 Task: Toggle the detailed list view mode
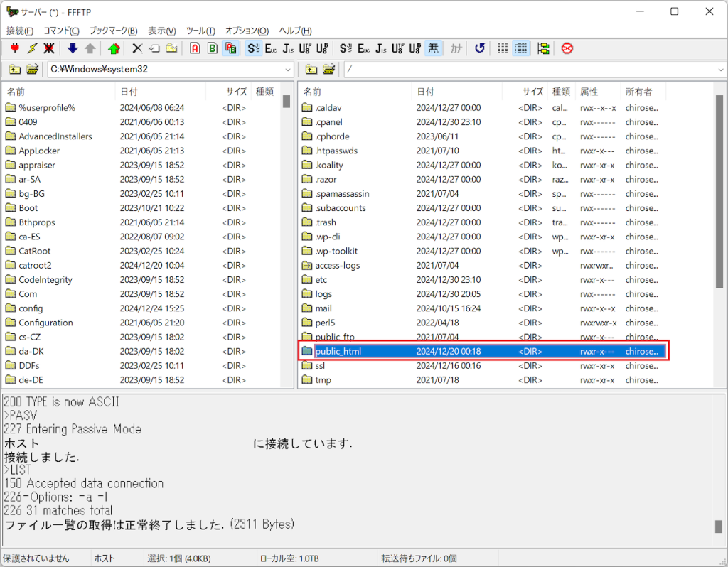pos(523,48)
